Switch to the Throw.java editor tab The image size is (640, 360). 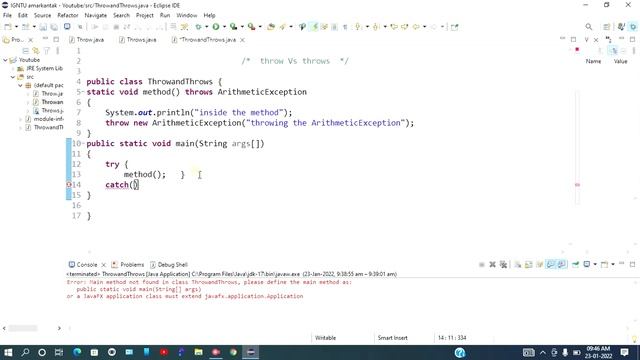point(87,40)
